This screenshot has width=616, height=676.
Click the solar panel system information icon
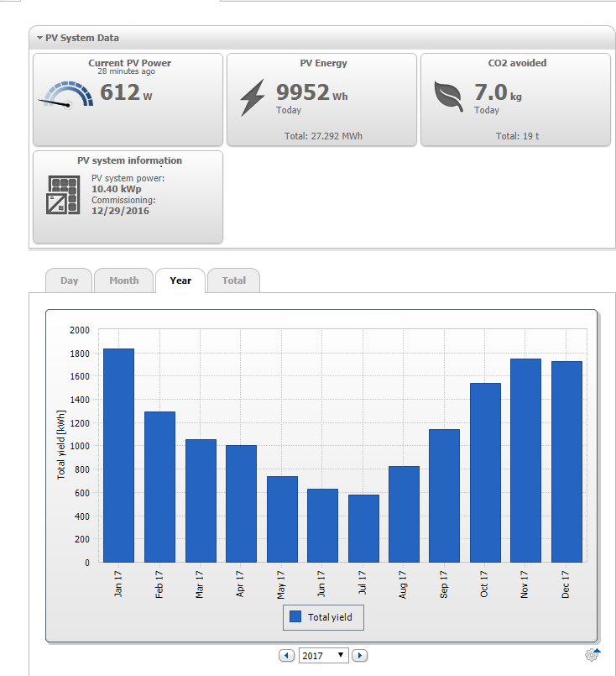[63, 194]
